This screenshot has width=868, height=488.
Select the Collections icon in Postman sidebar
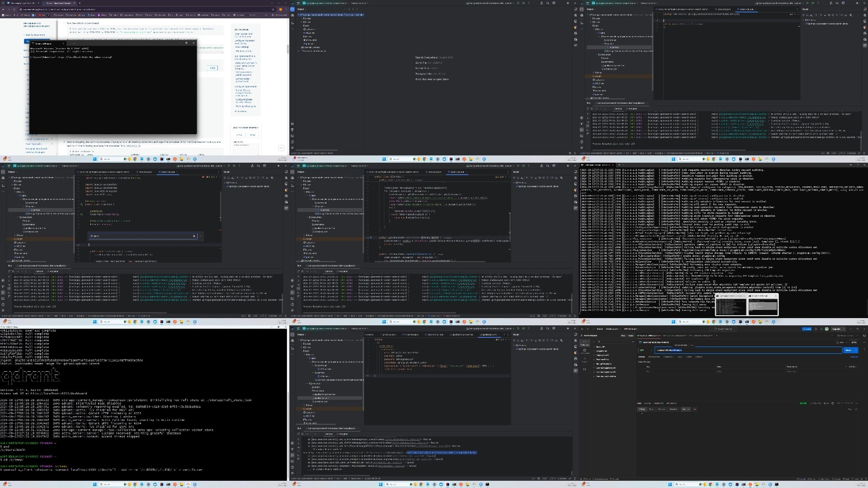pyautogui.click(x=584, y=343)
